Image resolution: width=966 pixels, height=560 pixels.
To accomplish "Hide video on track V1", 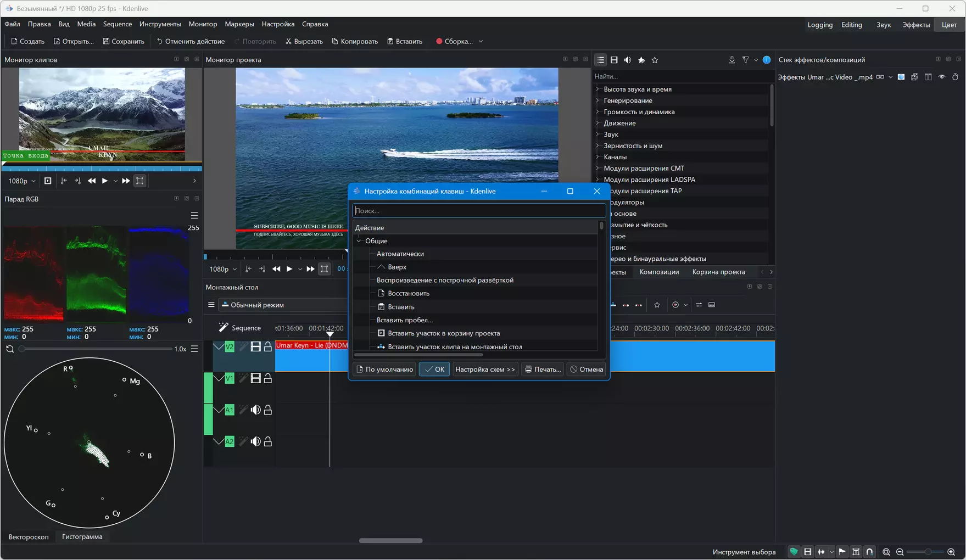I will pos(255,378).
